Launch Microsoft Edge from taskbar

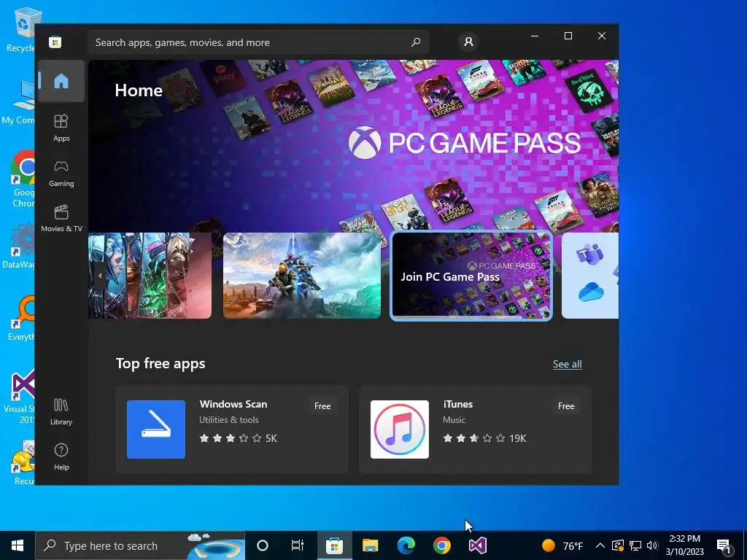tap(406, 545)
